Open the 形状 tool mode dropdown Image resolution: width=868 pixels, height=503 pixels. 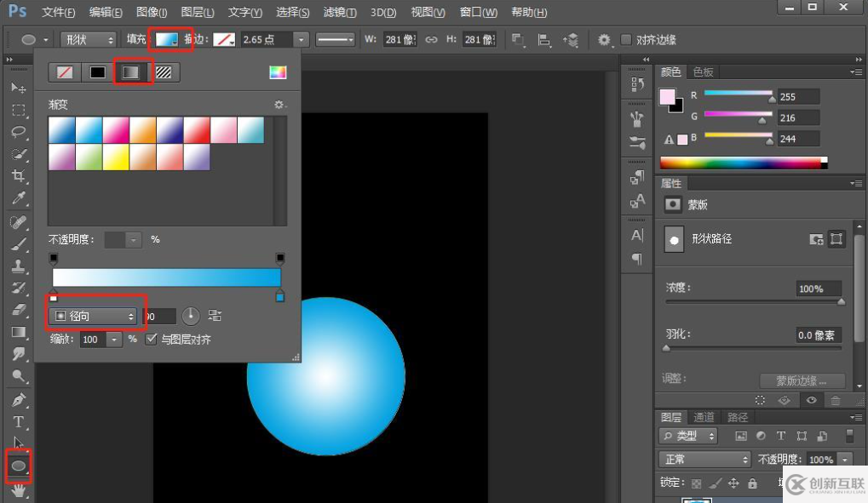(88, 40)
